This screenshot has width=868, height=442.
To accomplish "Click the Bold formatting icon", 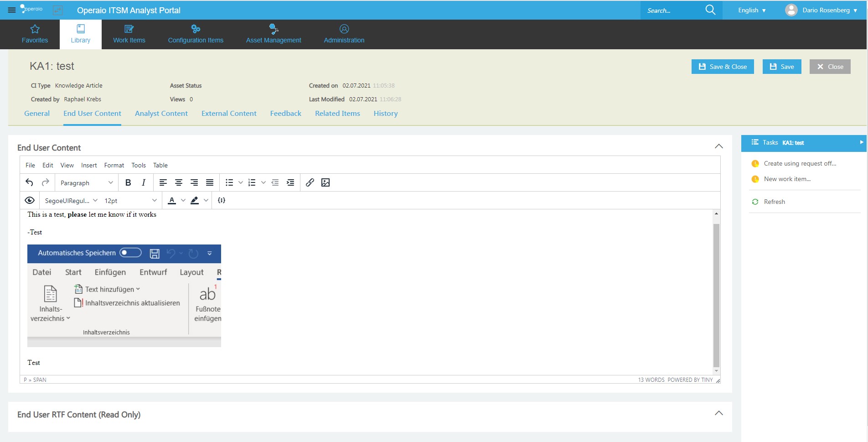I will pyautogui.click(x=128, y=182).
